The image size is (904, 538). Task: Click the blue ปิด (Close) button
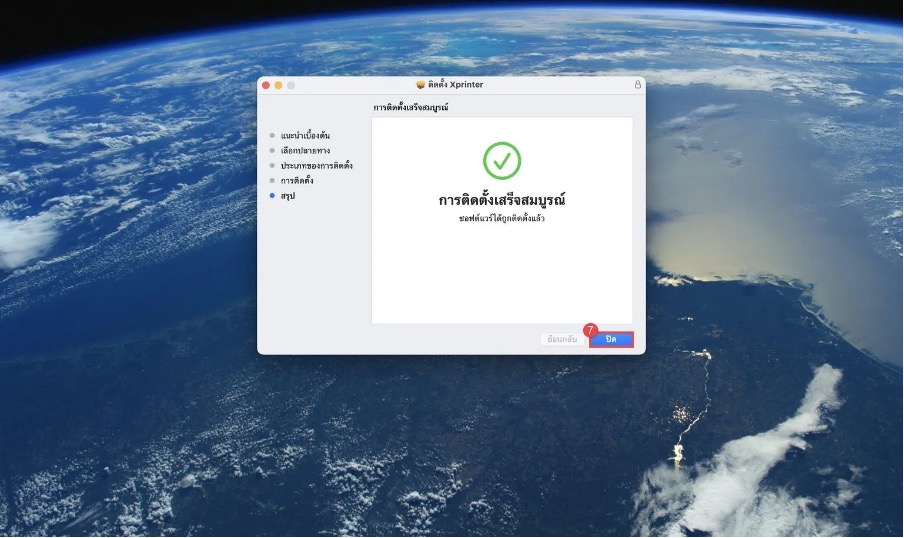[x=611, y=340]
